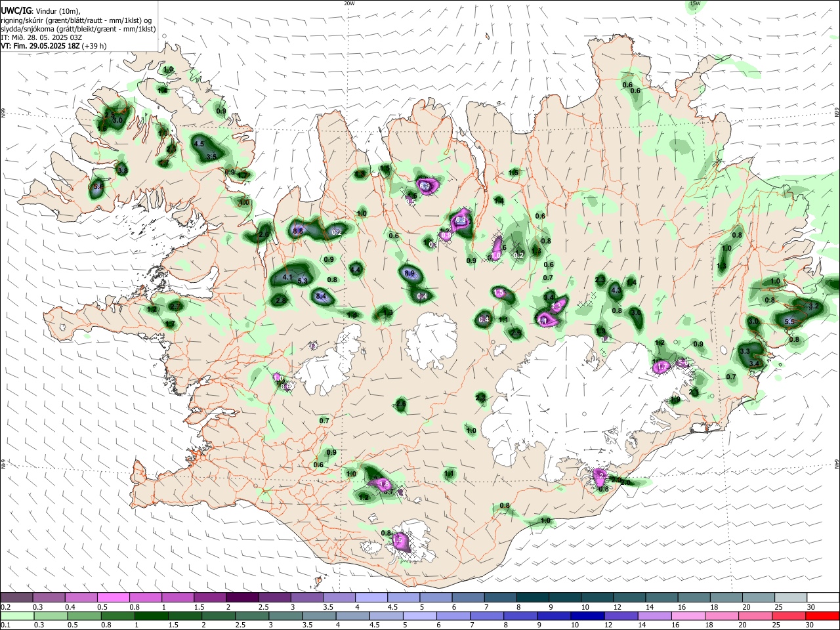
Task: Click the lower legend row 0.1 pale green swatch
Action: tap(17, 616)
